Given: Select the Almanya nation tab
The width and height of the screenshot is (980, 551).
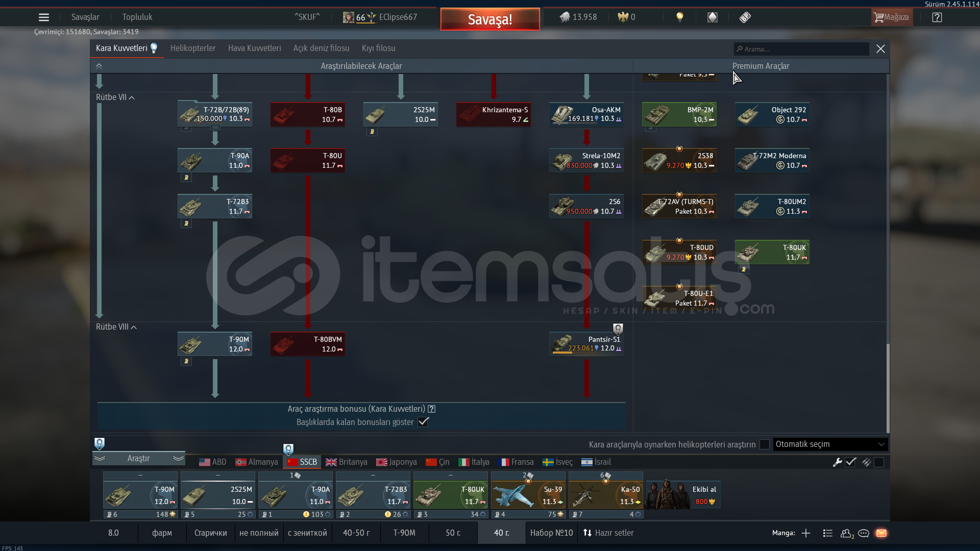Looking at the screenshot, I should click(x=257, y=462).
